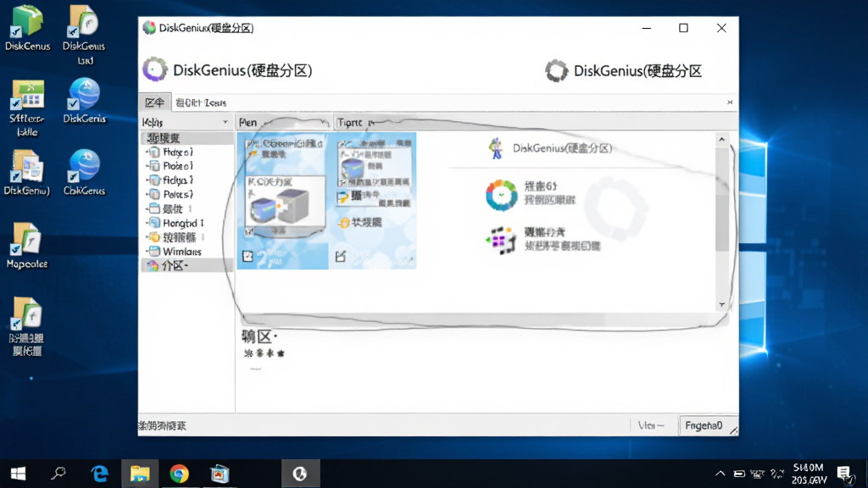This screenshot has height=488, width=868.
Task: Click the edit pencil icon at the blue panel bottom
Action: [x=341, y=256]
